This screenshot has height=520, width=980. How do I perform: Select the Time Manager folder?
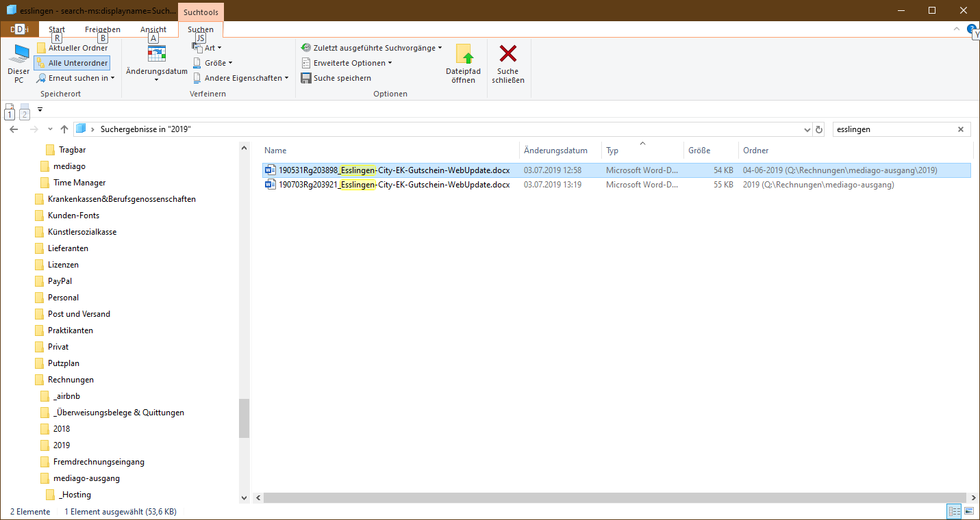[x=79, y=183]
